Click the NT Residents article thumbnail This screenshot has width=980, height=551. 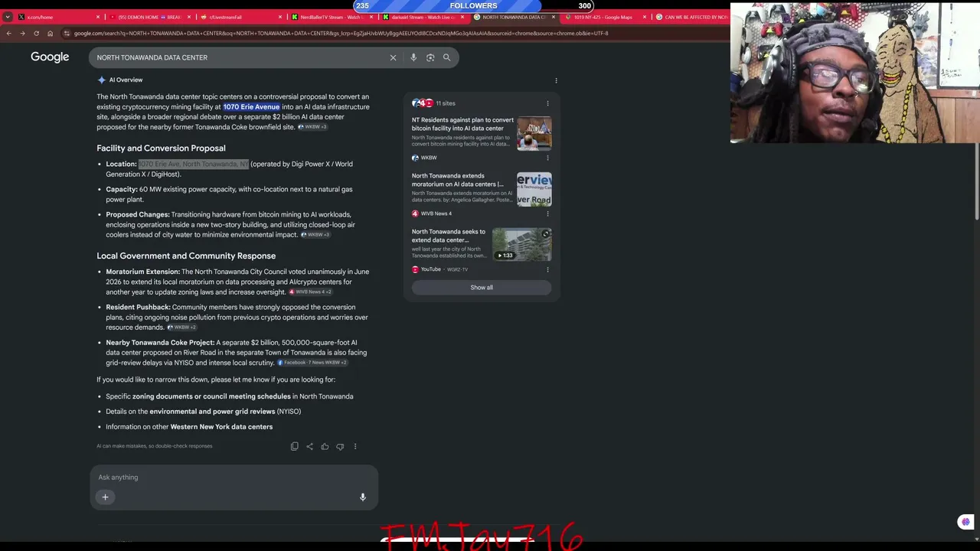click(x=534, y=133)
